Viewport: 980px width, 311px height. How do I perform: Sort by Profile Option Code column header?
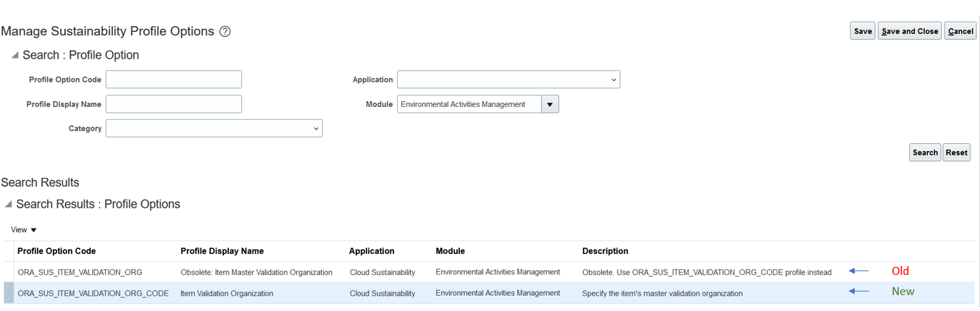pos(56,251)
